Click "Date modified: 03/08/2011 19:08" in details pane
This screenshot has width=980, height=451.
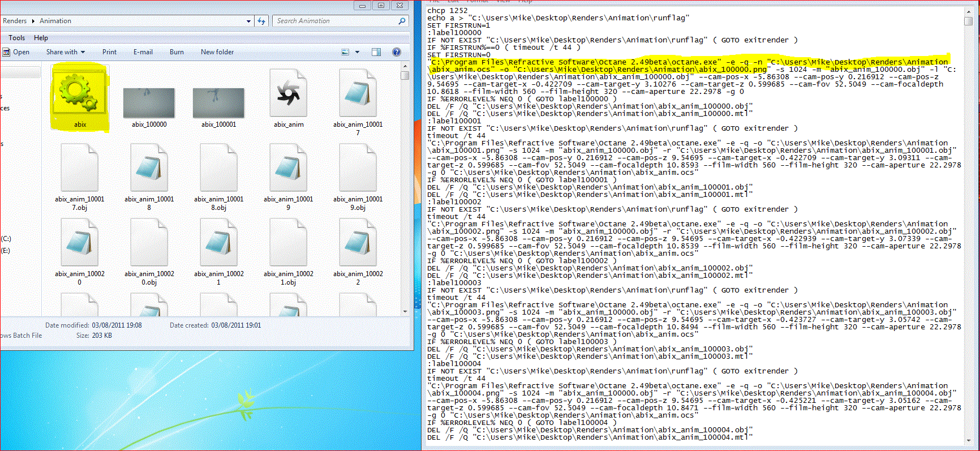[x=93, y=325]
